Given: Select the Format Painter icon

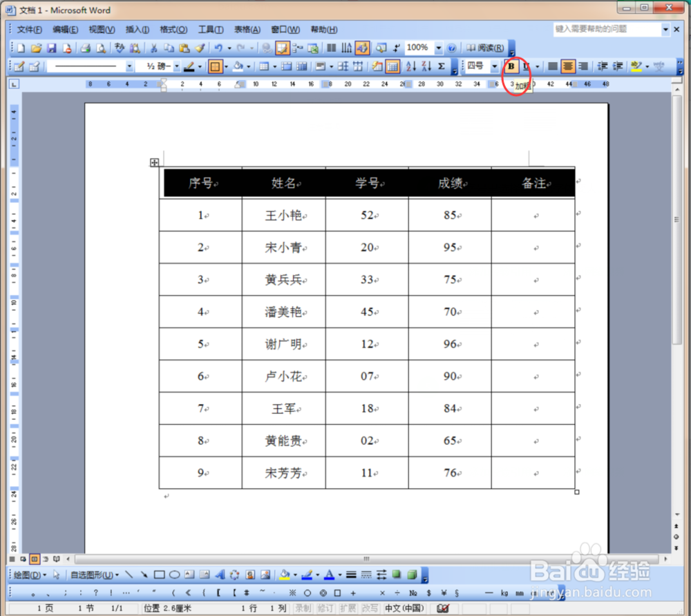Looking at the screenshot, I should click(x=200, y=47).
